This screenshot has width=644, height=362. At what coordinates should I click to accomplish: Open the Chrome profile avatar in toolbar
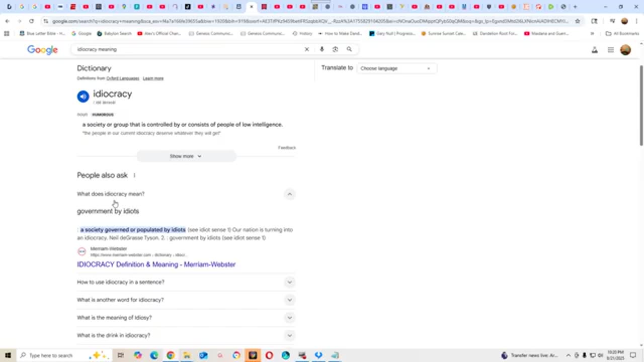pos(624,21)
